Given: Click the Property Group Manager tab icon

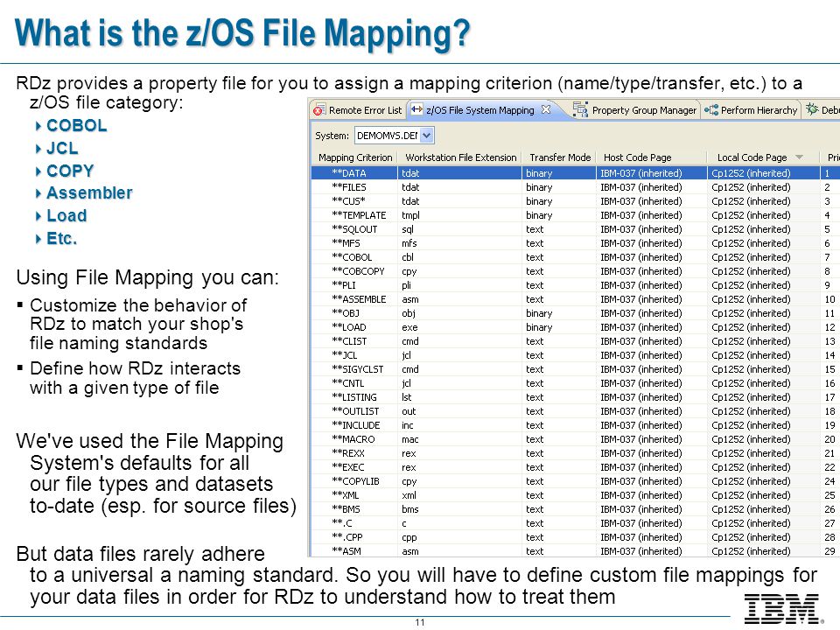Looking at the screenshot, I should [x=579, y=109].
